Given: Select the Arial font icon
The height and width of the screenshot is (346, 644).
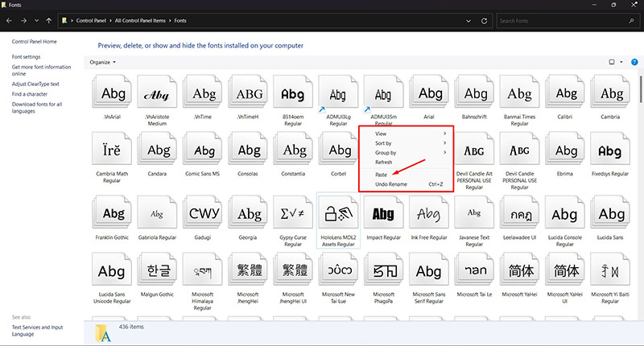Looking at the screenshot, I should click(x=429, y=92).
